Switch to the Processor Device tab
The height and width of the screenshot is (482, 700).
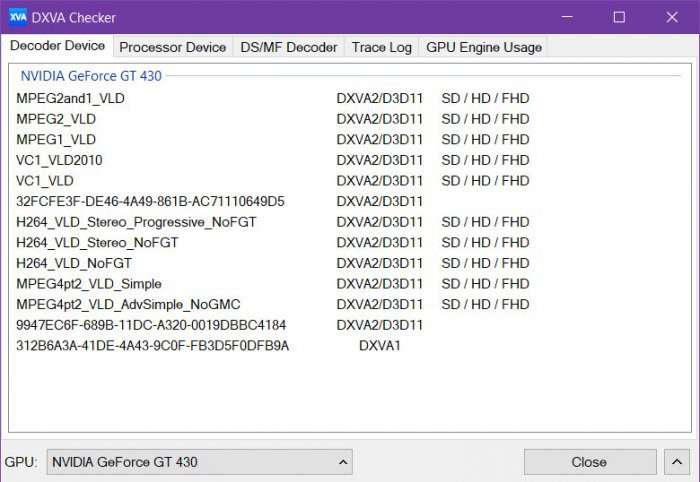tap(173, 47)
